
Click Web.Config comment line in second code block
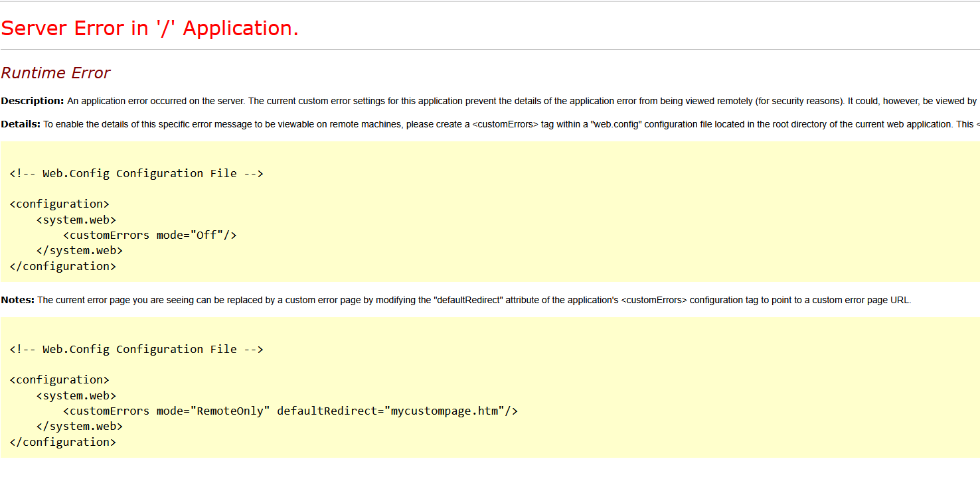(x=136, y=349)
